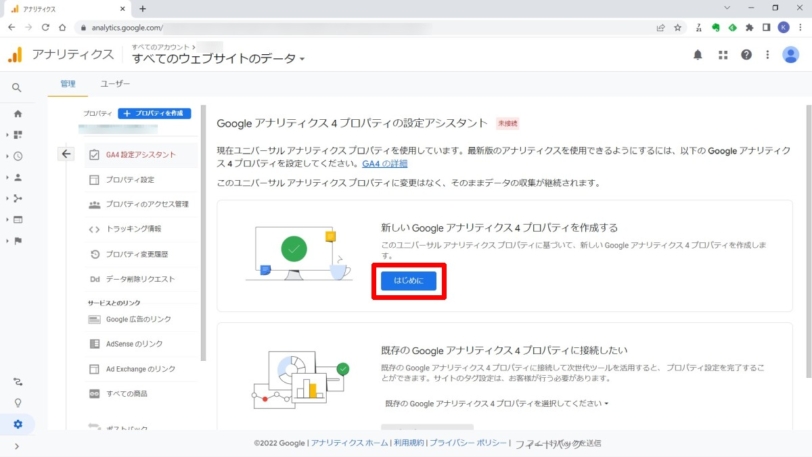
Task: Click the はじめに button
Action: click(x=409, y=281)
